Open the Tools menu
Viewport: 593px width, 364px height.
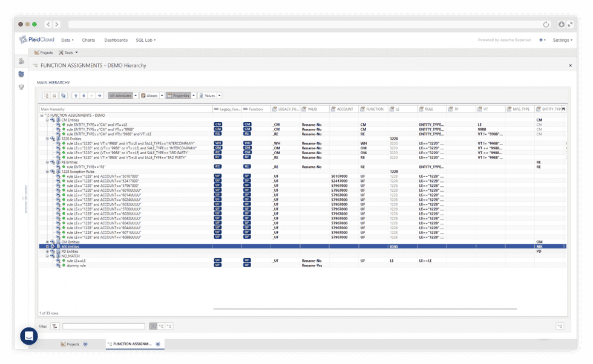68,53
